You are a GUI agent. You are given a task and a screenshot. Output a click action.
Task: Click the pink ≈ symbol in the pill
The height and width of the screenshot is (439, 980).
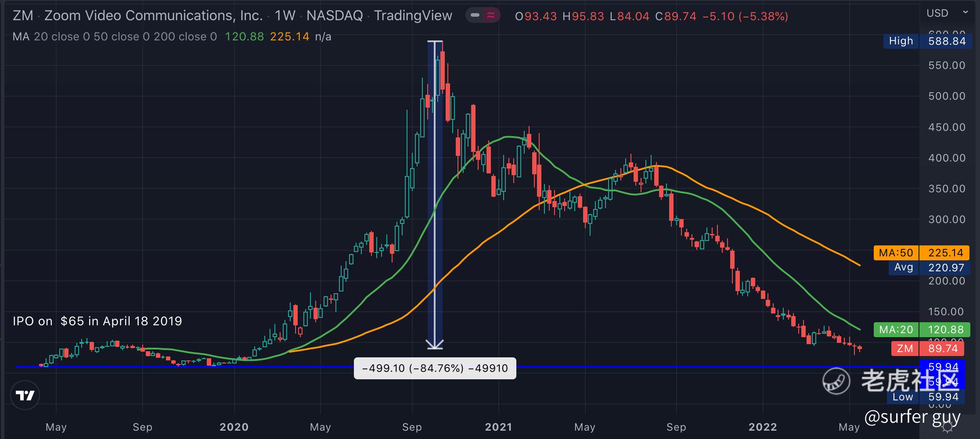pyautogui.click(x=491, y=16)
